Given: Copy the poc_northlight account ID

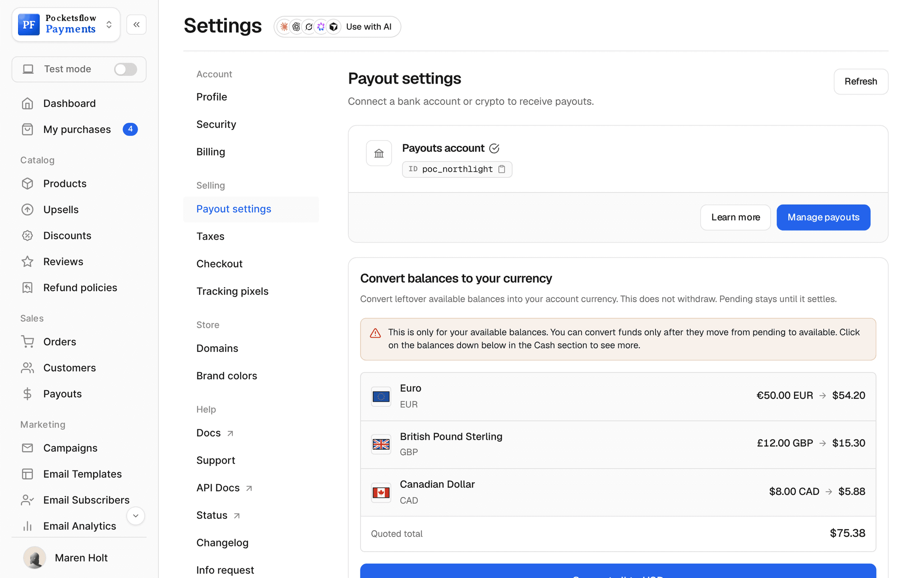Looking at the screenshot, I should click(502, 169).
